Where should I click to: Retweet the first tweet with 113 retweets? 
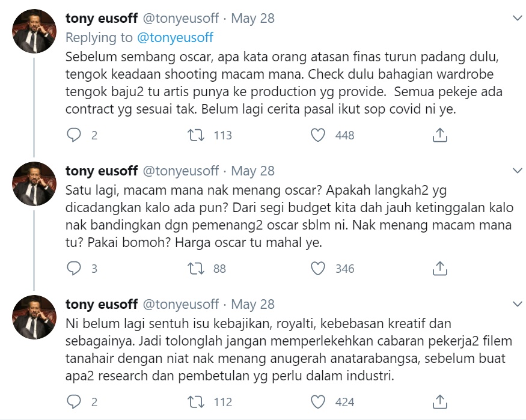point(196,135)
